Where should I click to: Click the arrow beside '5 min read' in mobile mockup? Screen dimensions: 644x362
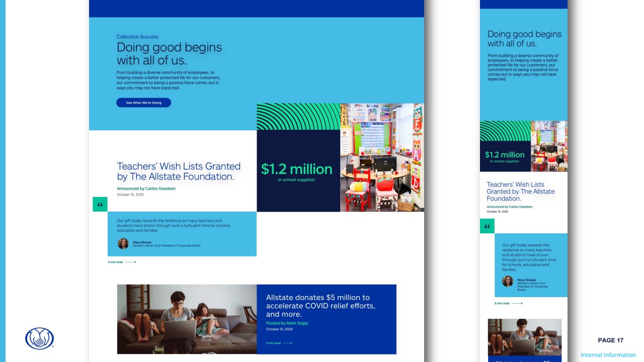(517, 303)
